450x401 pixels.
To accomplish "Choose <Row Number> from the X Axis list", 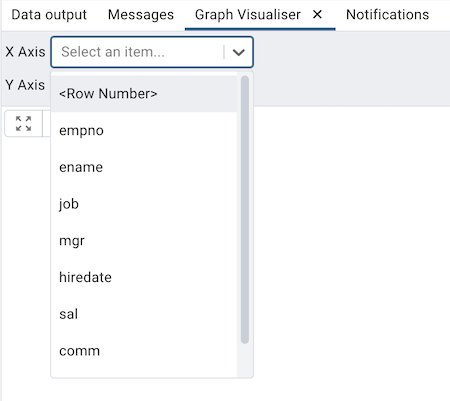I will [144, 94].
